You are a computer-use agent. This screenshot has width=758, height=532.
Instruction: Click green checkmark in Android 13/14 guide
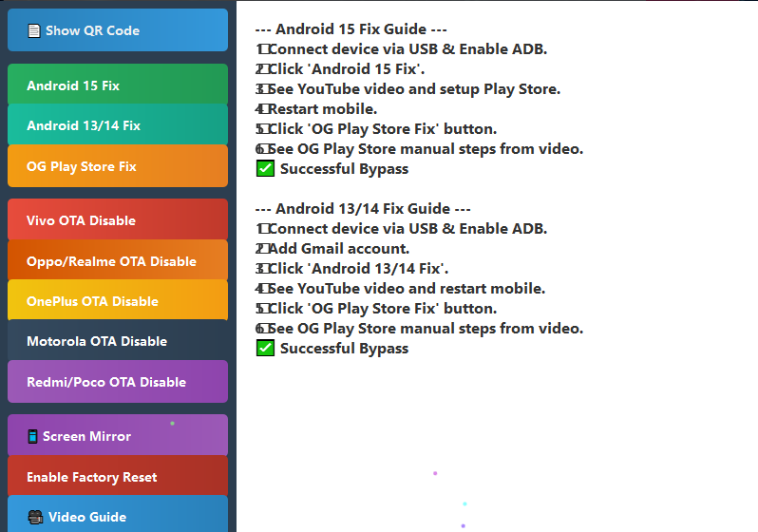pyautogui.click(x=265, y=349)
